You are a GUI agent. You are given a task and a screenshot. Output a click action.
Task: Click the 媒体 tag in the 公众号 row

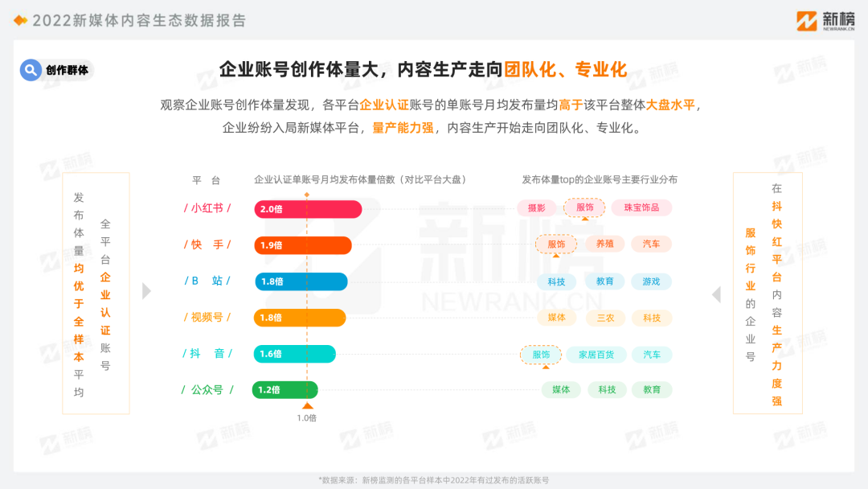tap(561, 390)
